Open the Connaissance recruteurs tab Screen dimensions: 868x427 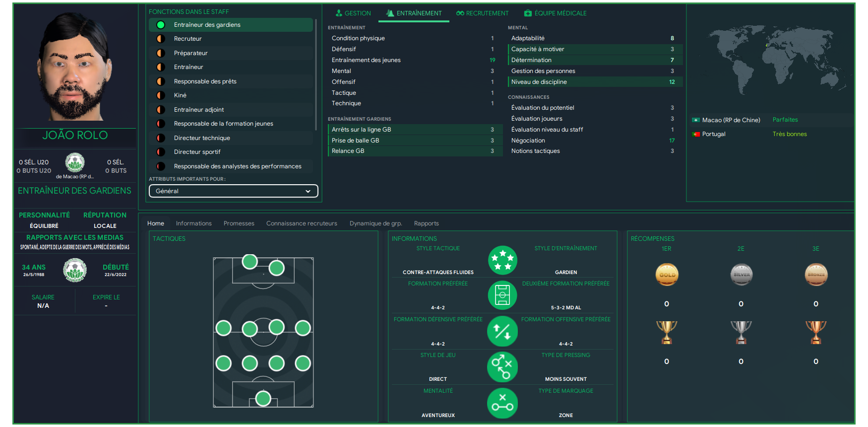point(302,223)
